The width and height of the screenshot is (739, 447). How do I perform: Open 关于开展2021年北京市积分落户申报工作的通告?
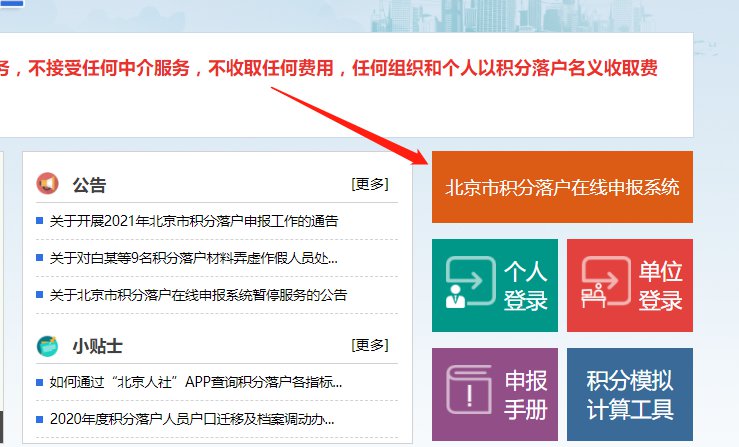coord(194,221)
